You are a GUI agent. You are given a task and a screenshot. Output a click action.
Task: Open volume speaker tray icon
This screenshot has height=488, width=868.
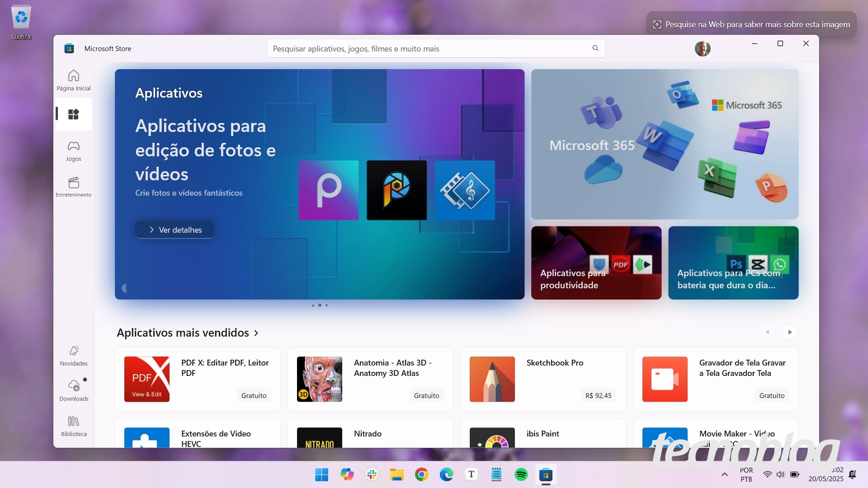coord(781,474)
